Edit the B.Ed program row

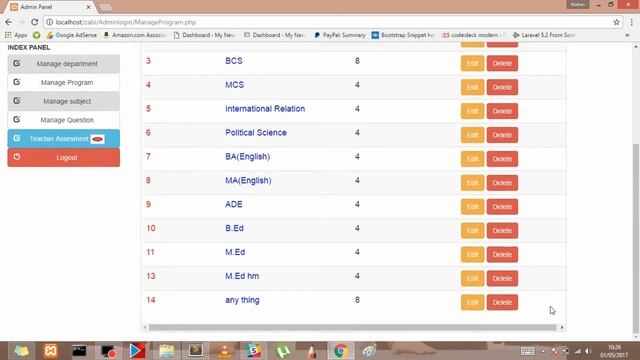pyautogui.click(x=472, y=231)
